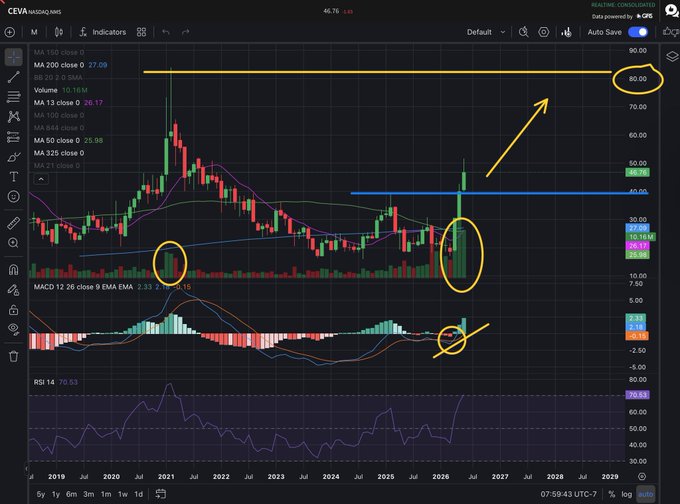Set the 5y date range
680x504 pixels.
point(41,494)
